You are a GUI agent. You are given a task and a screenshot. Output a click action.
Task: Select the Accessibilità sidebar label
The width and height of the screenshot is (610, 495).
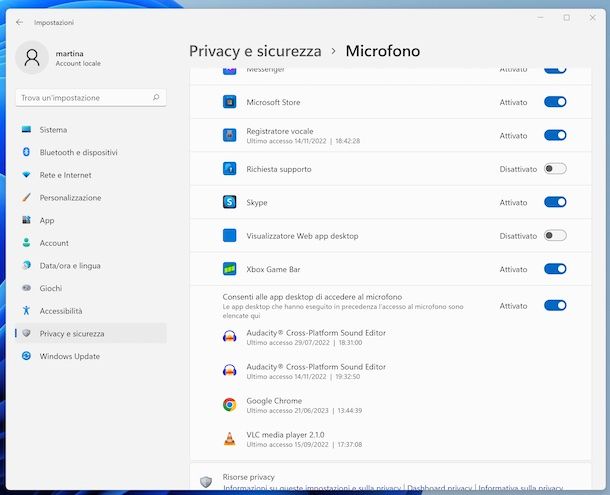tap(61, 311)
